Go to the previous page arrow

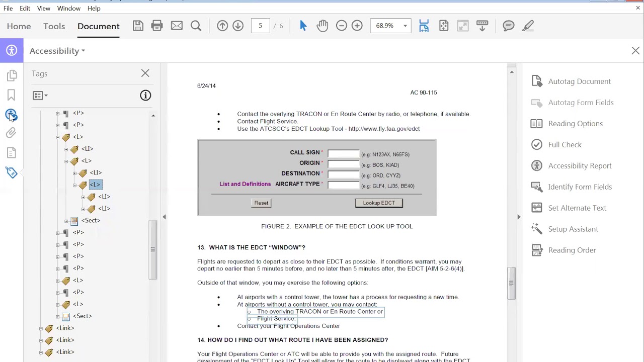coord(222,26)
